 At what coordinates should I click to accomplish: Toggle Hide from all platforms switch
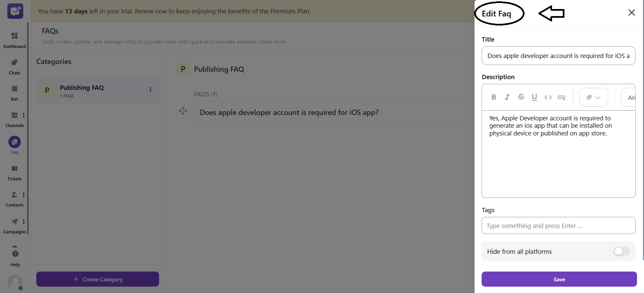[622, 251]
